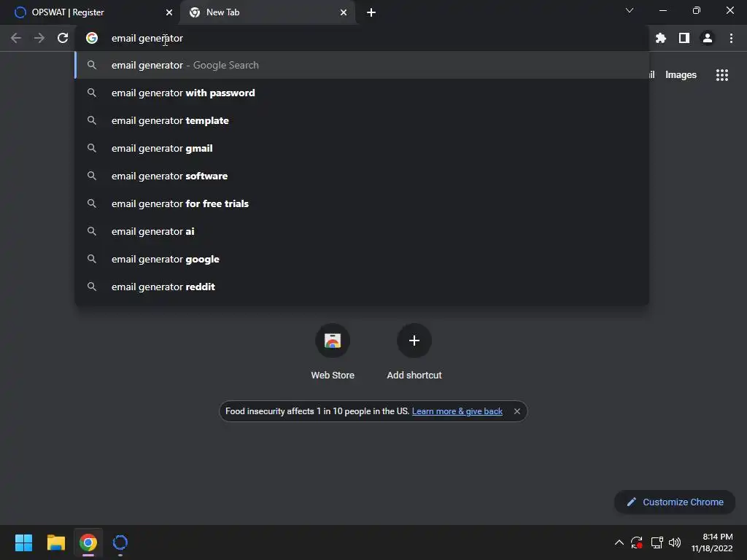Click magnifier icon beside 'email generator gmail'
This screenshot has width=747, height=560.
tap(91, 148)
